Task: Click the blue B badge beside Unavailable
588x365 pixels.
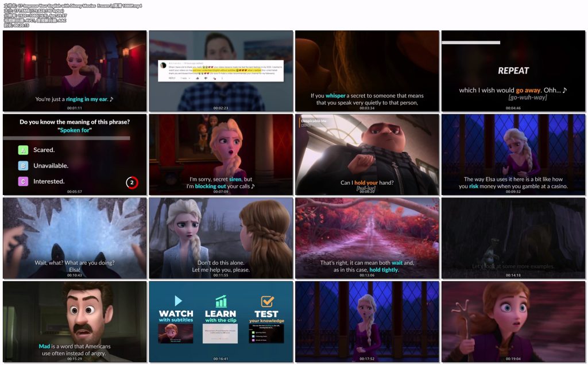Action: pos(23,166)
